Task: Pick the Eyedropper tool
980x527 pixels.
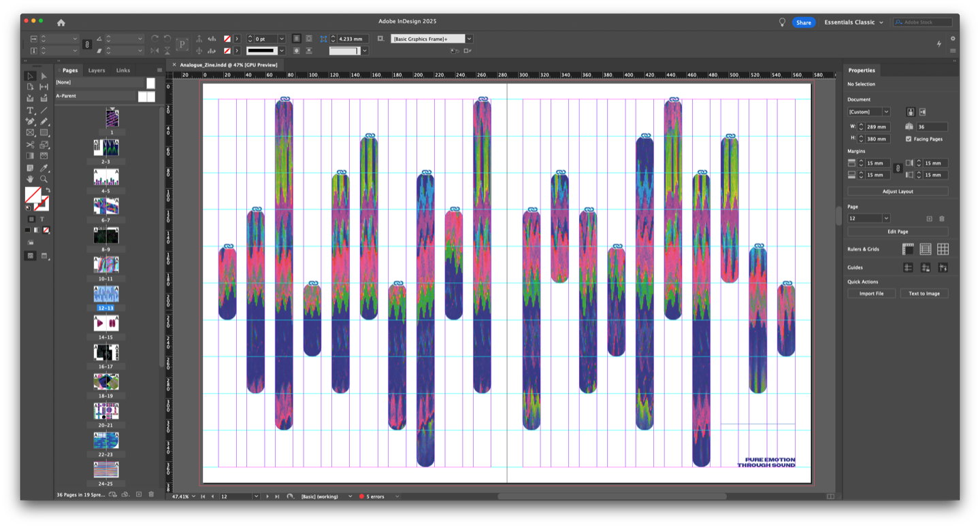Action: pyautogui.click(x=44, y=167)
